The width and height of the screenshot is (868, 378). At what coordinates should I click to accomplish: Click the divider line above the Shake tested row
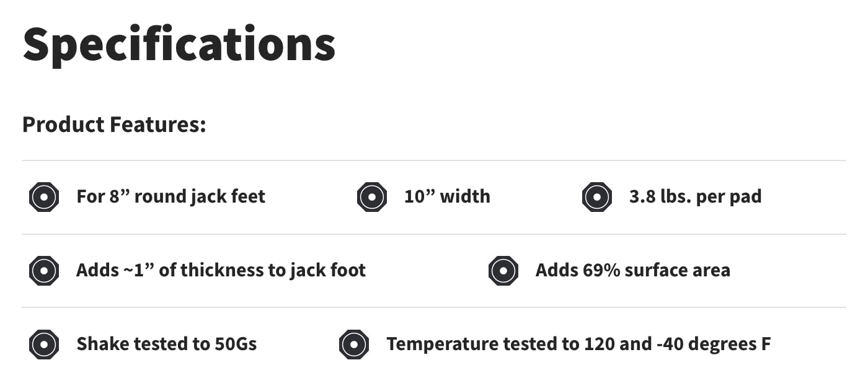click(x=434, y=307)
